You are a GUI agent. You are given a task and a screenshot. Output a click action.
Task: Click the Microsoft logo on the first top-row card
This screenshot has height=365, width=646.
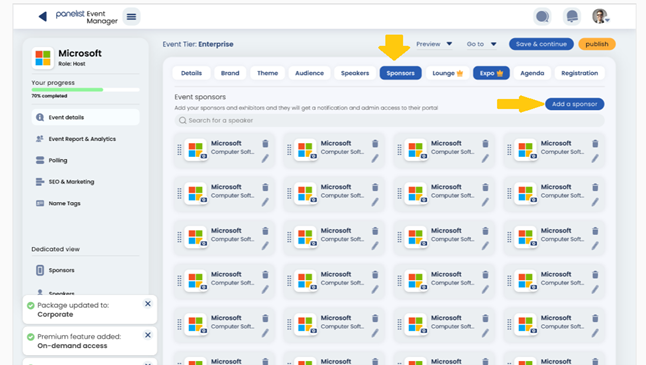[196, 150]
